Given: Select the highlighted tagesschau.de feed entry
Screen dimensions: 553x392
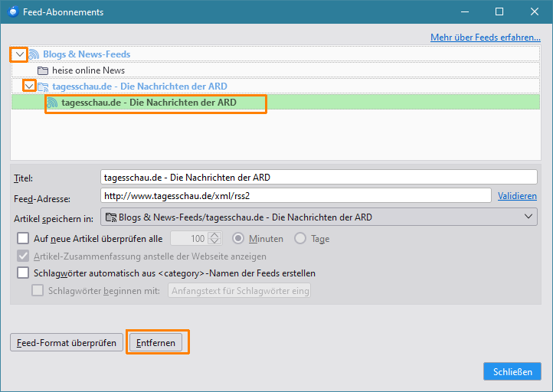Looking at the screenshot, I should pos(149,103).
